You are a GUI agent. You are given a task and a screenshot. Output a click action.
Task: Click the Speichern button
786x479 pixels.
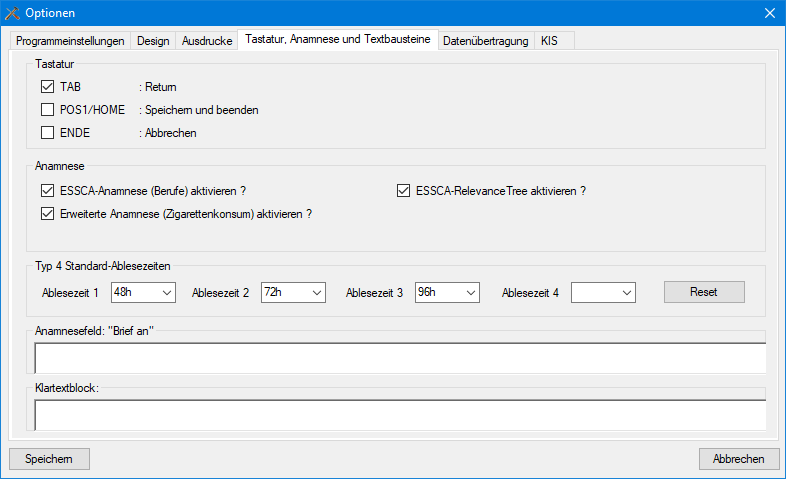pyautogui.click(x=49, y=459)
